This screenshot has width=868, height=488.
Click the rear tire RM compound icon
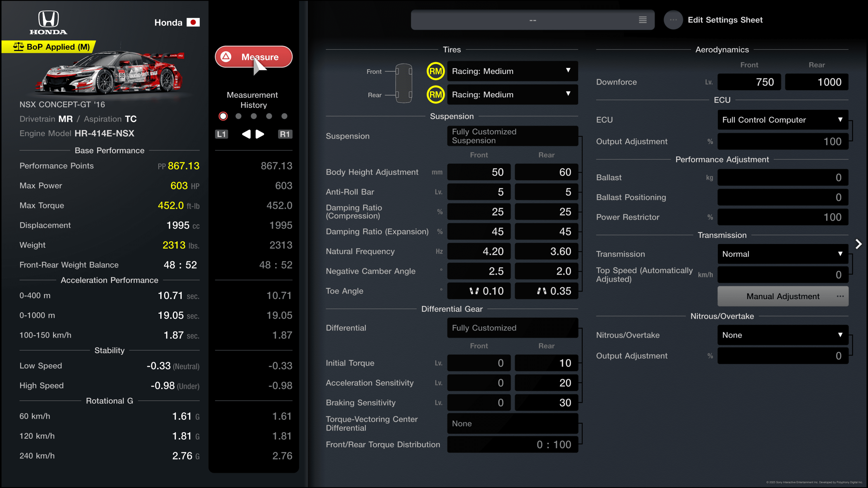436,95
